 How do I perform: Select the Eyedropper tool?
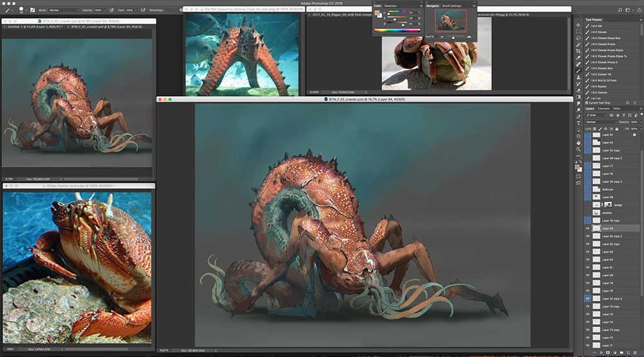(578, 57)
